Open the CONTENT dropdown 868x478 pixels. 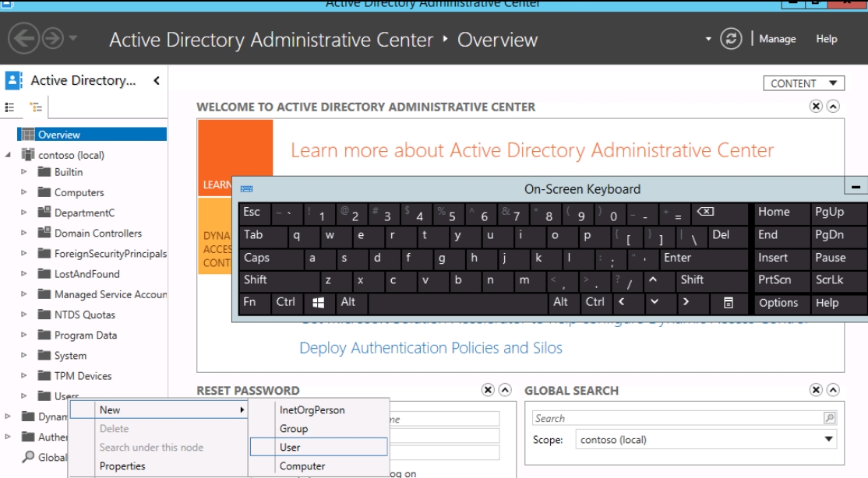coord(804,83)
